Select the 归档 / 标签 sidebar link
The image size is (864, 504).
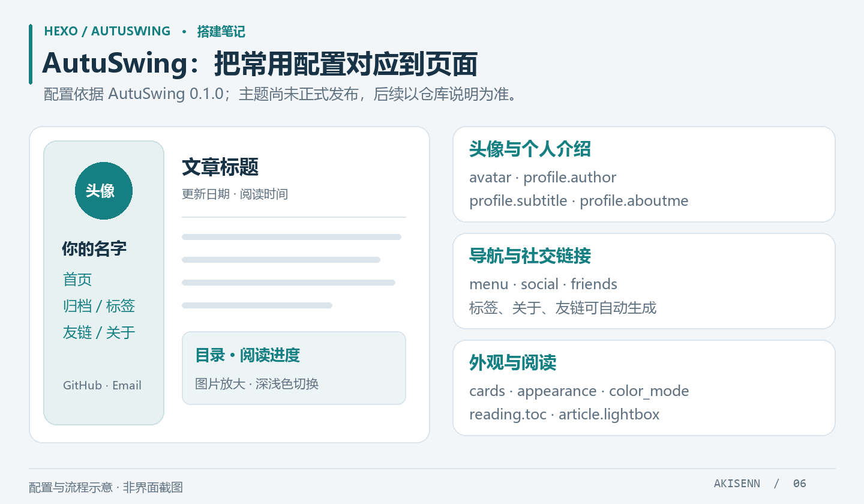coord(99,306)
